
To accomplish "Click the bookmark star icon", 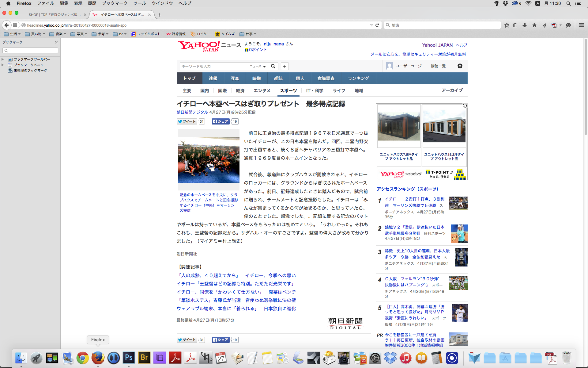I will point(507,25).
